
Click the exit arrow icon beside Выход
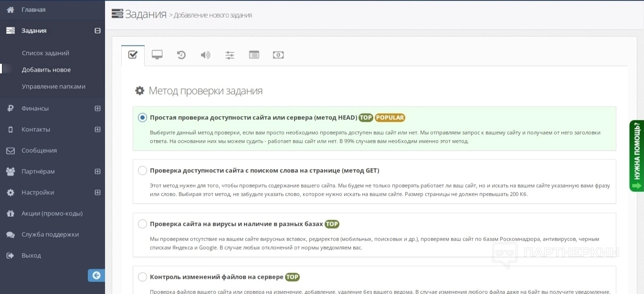point(11,255)
